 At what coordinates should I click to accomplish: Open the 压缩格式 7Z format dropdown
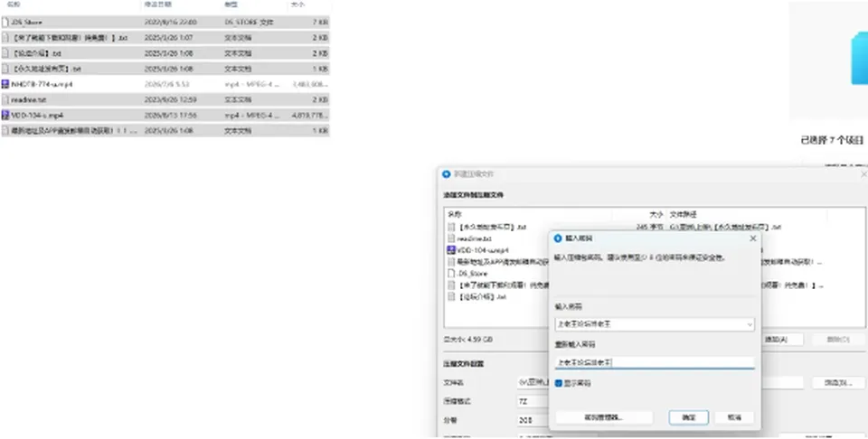533,401
